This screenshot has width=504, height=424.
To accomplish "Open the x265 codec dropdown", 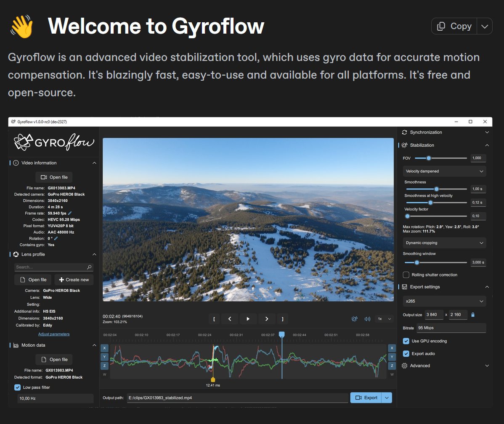I will click(444, 301).
